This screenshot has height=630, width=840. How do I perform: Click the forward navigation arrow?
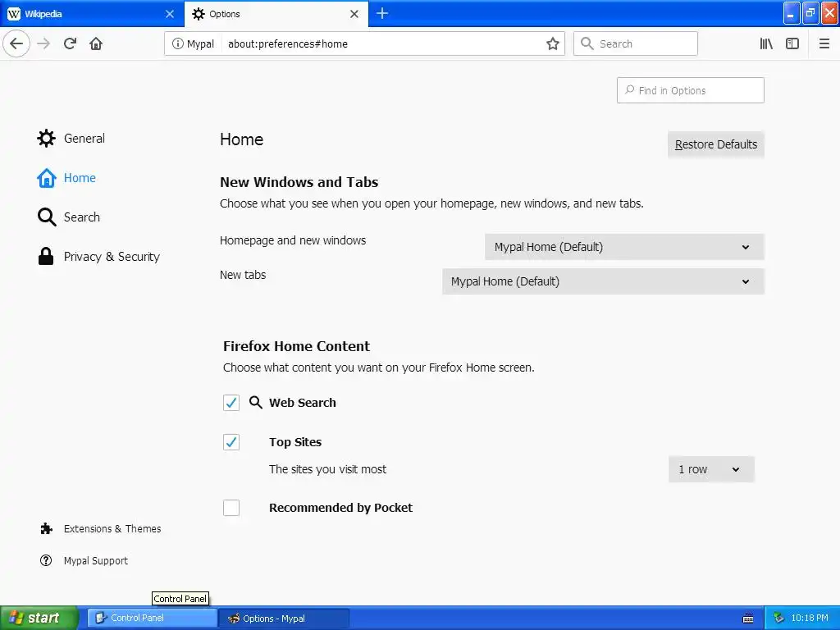[x=43, y=43]
